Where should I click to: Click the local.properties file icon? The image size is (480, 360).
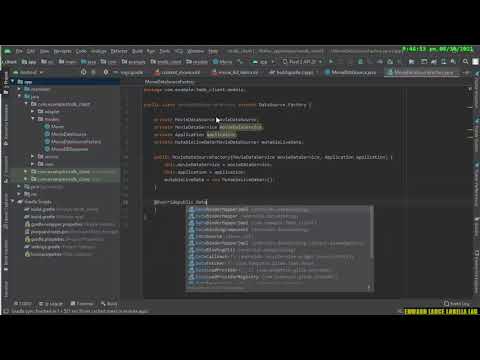point(27,254)
